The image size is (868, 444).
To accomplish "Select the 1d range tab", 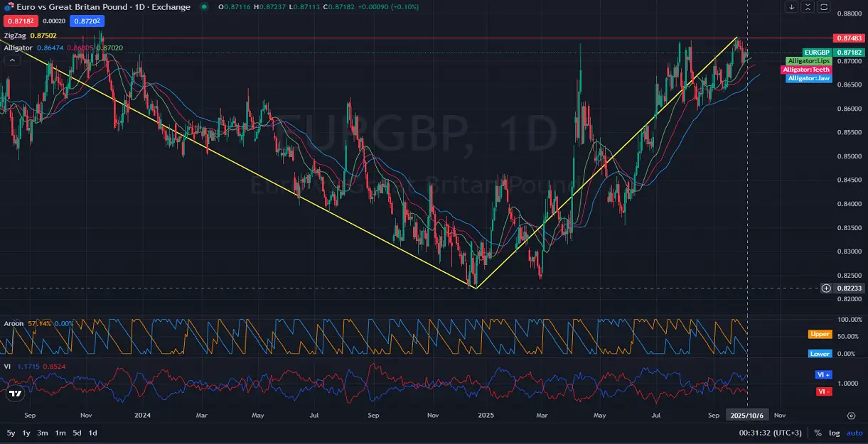I will (x=91, y=432).
